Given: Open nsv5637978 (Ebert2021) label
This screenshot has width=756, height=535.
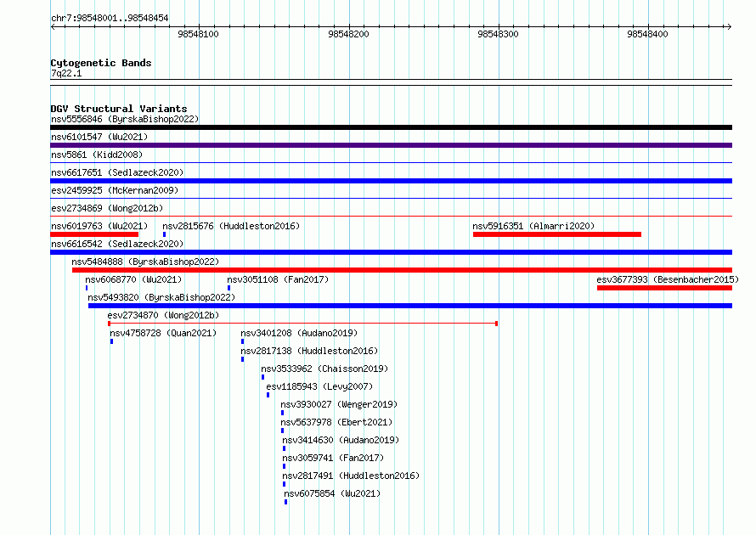Looking at the screenshot, I should pyautogui.click(x=336, y=422).
